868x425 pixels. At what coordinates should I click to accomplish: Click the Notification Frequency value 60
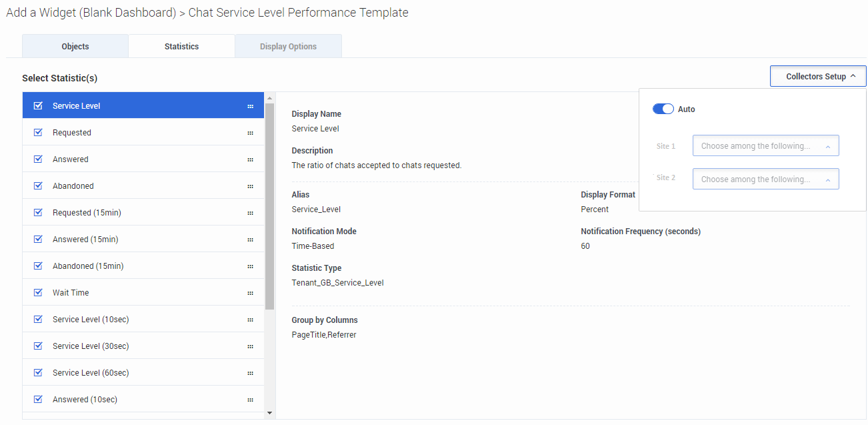click(x=585, y=246)
